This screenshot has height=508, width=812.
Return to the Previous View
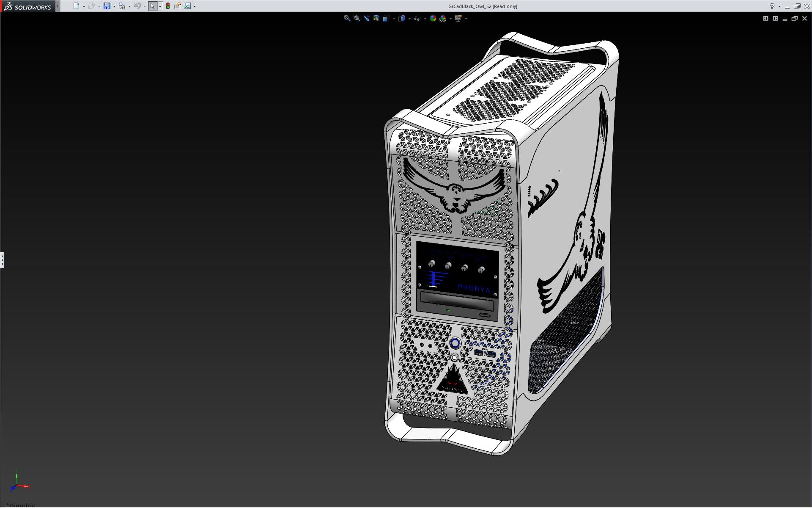click(x=366, y=18)
